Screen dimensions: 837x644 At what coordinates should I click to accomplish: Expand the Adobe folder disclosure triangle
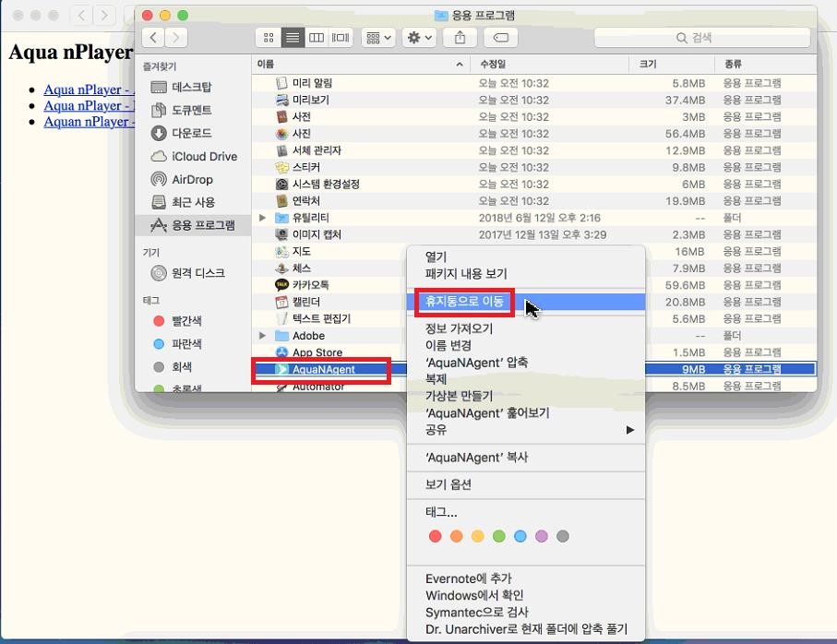click(x=262, y=336)
